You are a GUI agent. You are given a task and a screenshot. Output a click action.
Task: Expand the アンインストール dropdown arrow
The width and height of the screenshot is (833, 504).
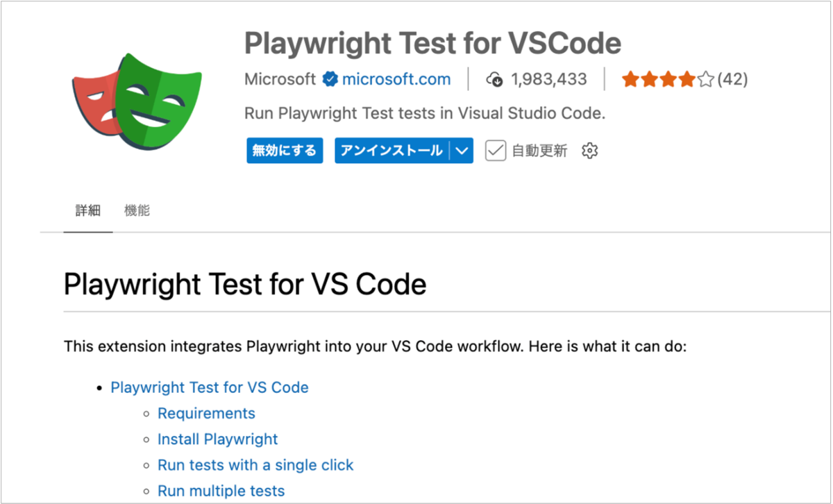(462, 151)
